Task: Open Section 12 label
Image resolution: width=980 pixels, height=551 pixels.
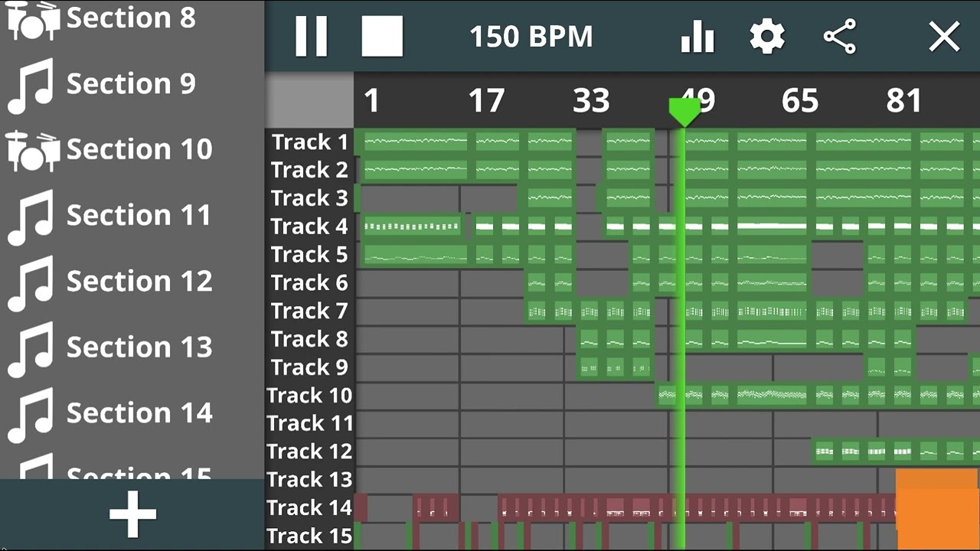Action: 139,281
